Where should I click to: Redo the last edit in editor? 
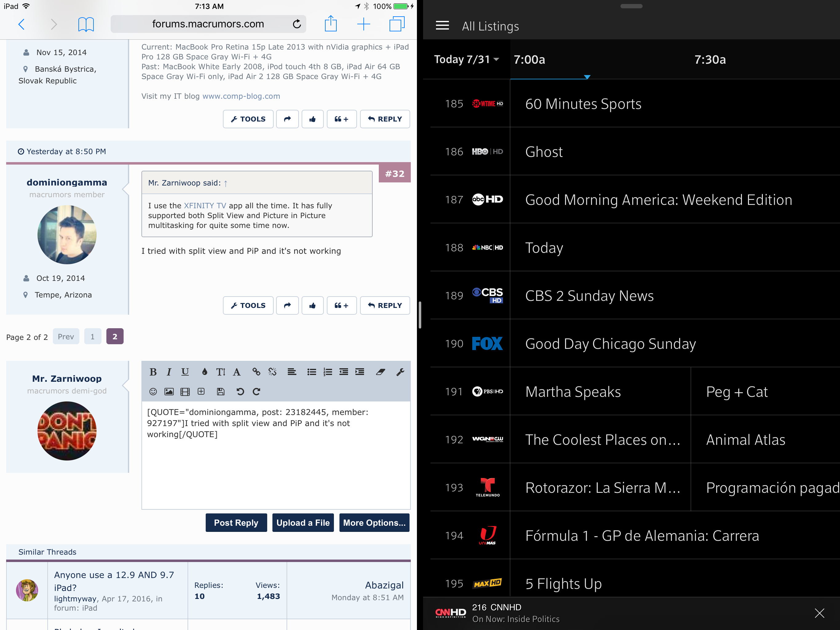click(x=256, y=391)
